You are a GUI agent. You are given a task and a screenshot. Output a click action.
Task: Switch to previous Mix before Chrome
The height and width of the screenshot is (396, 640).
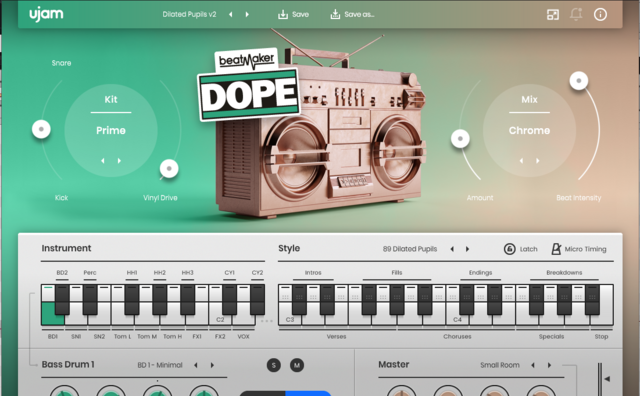[521, 161]
